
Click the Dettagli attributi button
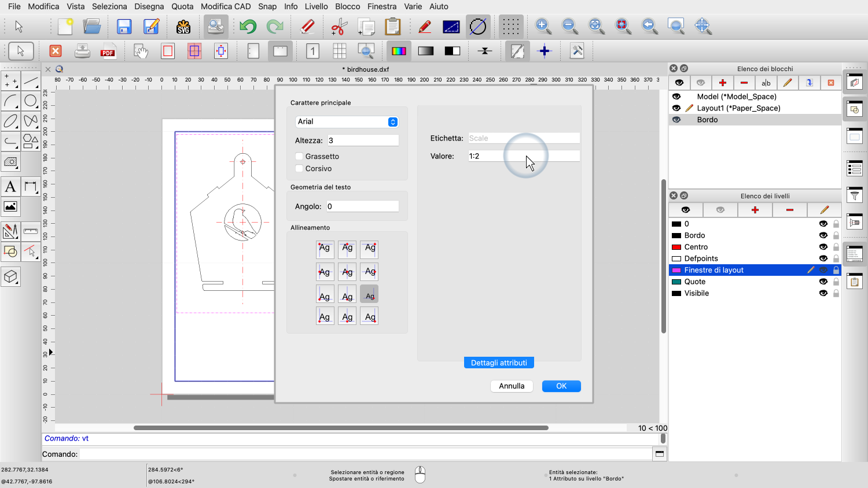499,363
